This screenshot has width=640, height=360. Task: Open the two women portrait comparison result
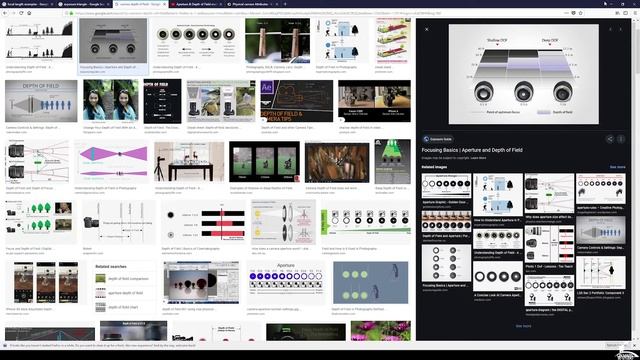[111, 100]
